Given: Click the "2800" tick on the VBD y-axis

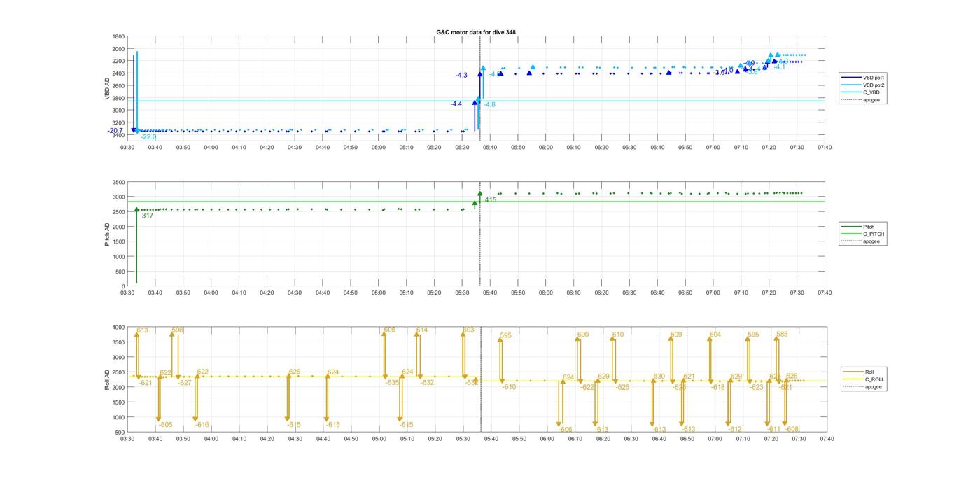Looking at the screenshot, I should point(118,98).
